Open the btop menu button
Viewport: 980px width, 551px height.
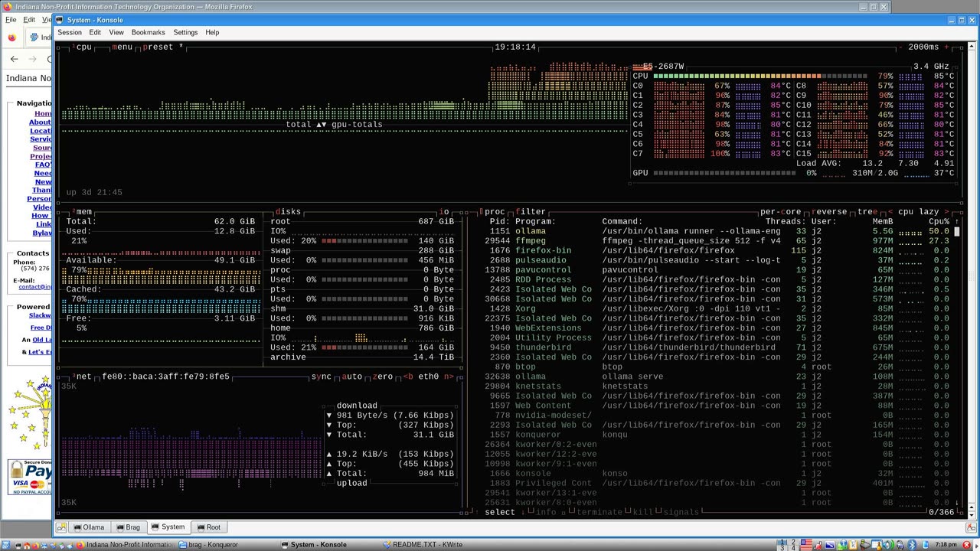tap(121, 47)
